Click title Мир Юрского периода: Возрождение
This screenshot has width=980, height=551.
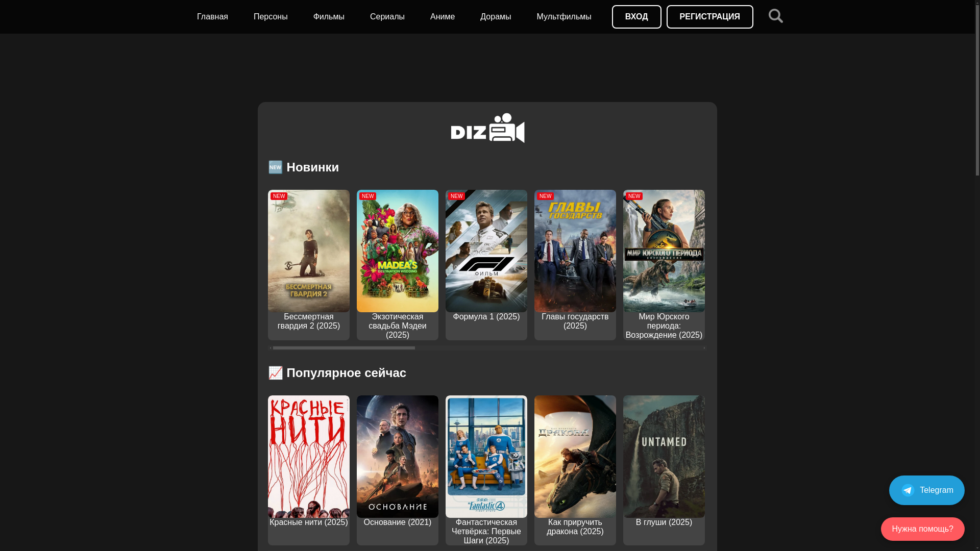pyautogui.click(x=664, y=326)
